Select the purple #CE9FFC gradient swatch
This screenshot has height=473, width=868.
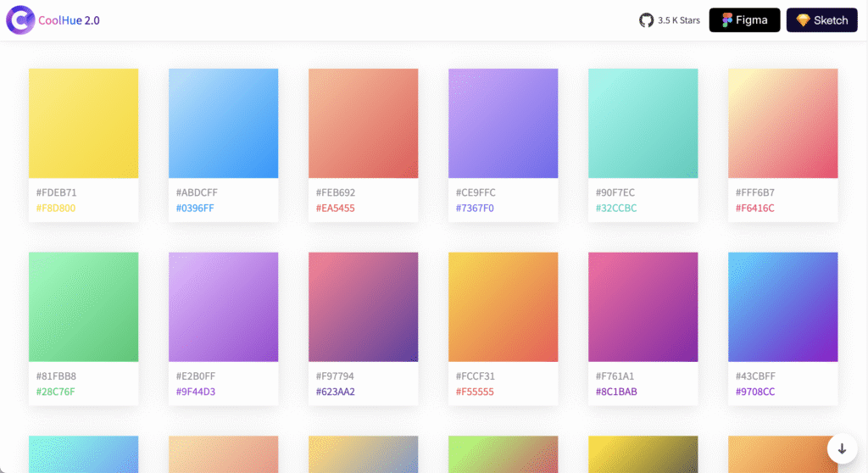(504, 123)
